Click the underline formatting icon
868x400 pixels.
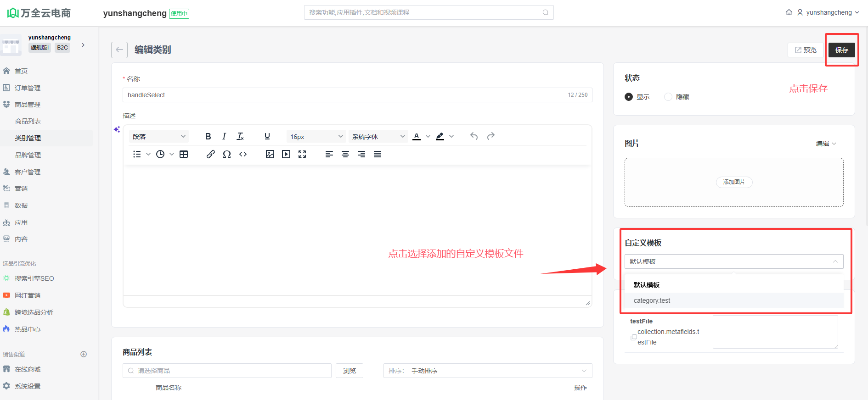click(x=267, y=136)
